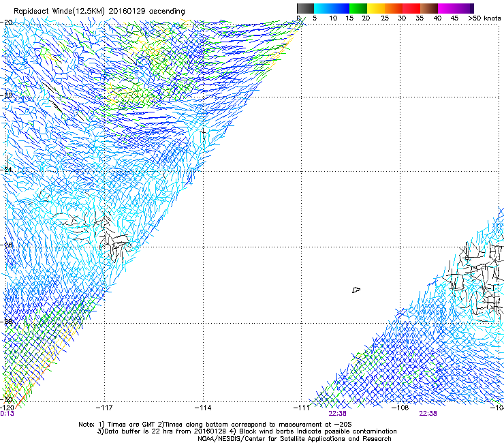Click the '-24' latitude axis label
The width and height of the screenshot is (504, 443).
coord(7,169)
